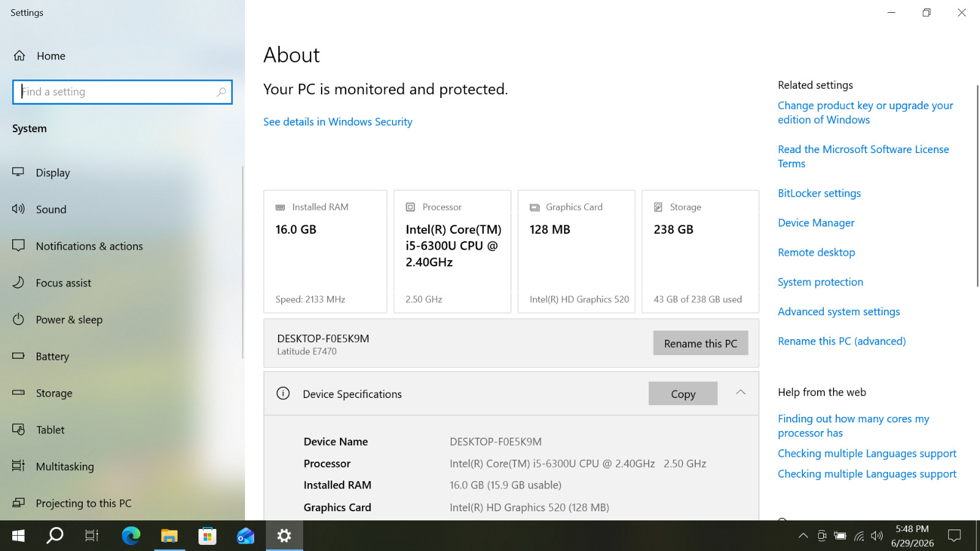
Task: Open File Explorer from taskbar
Action: tap(169, 536)
